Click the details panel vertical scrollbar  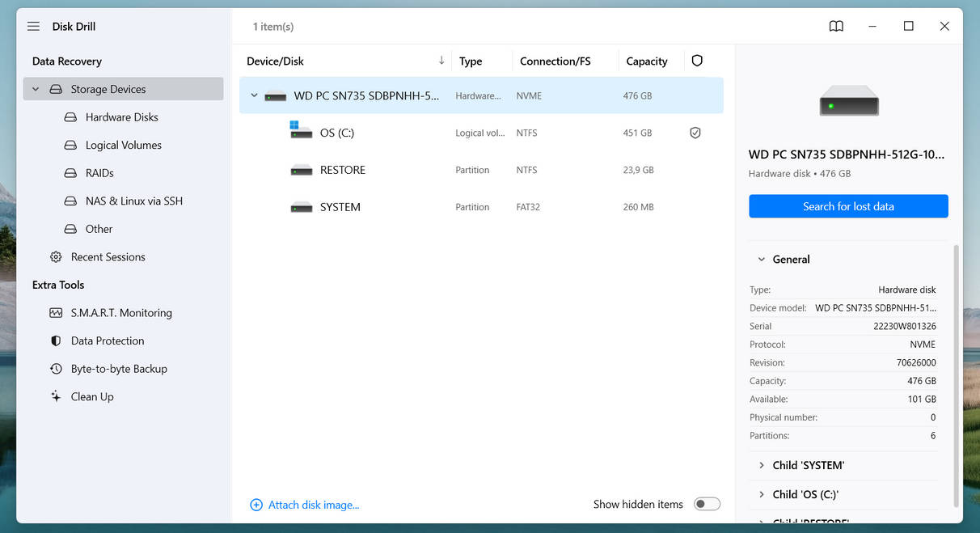[956, 375]
